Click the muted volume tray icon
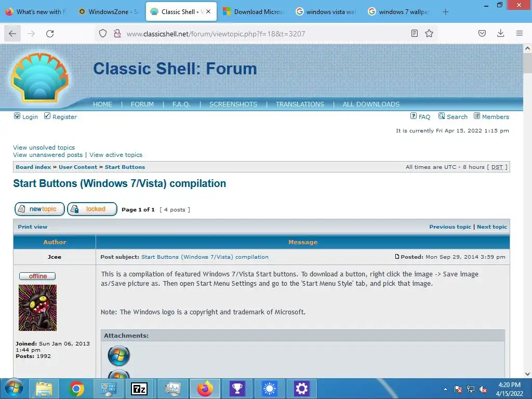 coord(483,389)
